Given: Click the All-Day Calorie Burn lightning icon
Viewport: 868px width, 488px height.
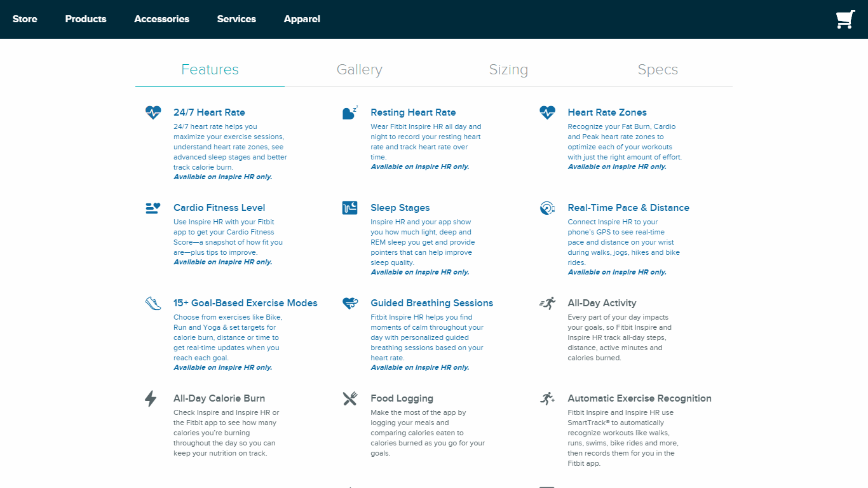Looking at the screenshot, I should [x=151, y=398].
